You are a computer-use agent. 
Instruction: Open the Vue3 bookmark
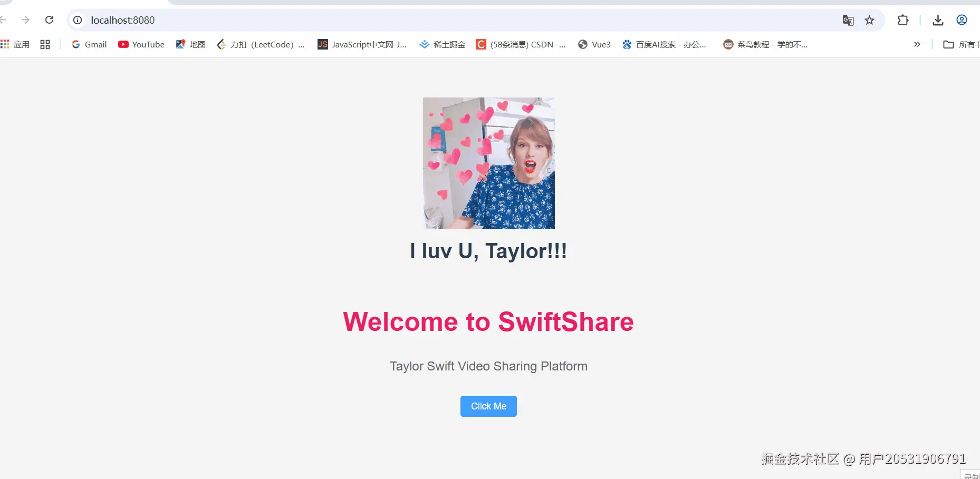coord(594,44)
